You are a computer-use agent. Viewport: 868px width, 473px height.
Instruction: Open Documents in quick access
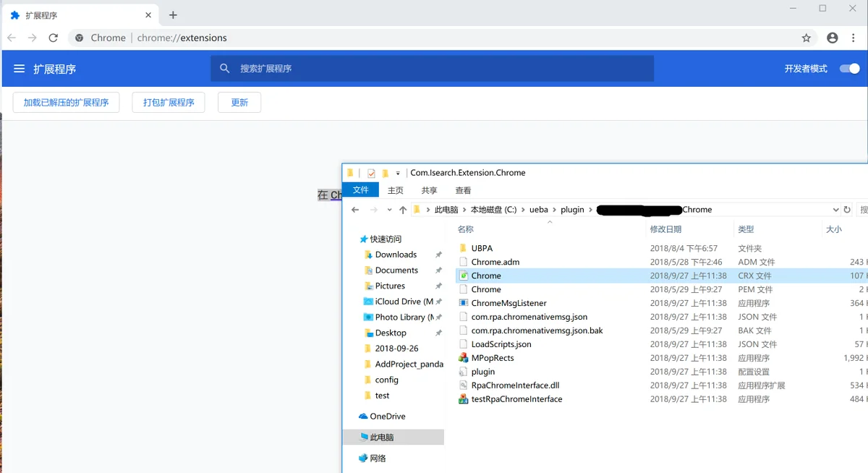click(x=396, y=270)
